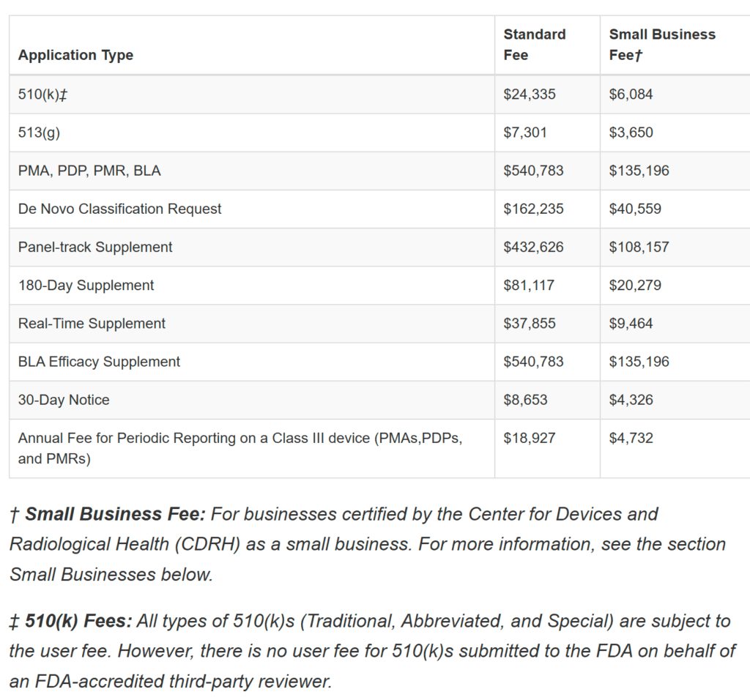Select the Real-Time Supplement cell
The width and height of the screenshot is (750, 700).
pyautogui.click(x=92, y=323)
